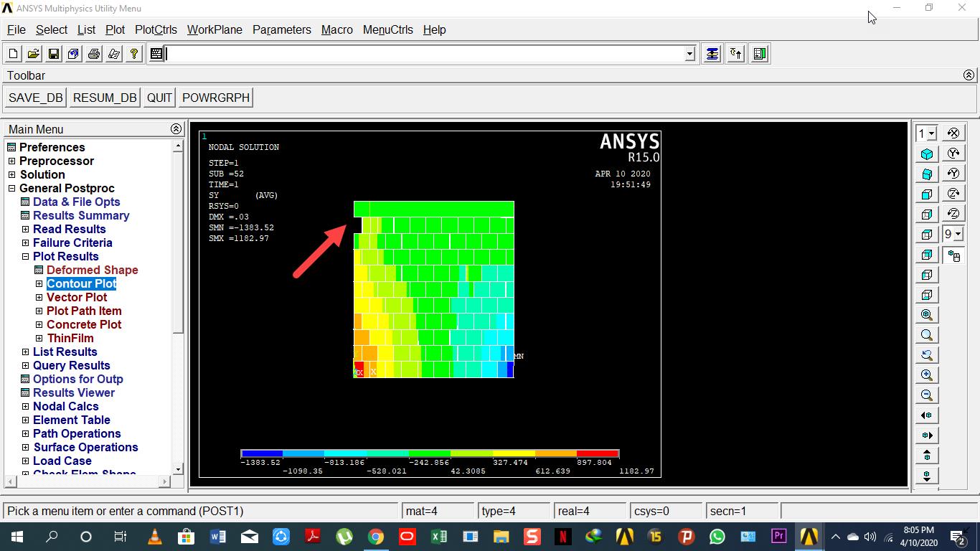Viewport: 980px width, 551px height.
Task: Open the Plot menu
Action: coord(115,29)
